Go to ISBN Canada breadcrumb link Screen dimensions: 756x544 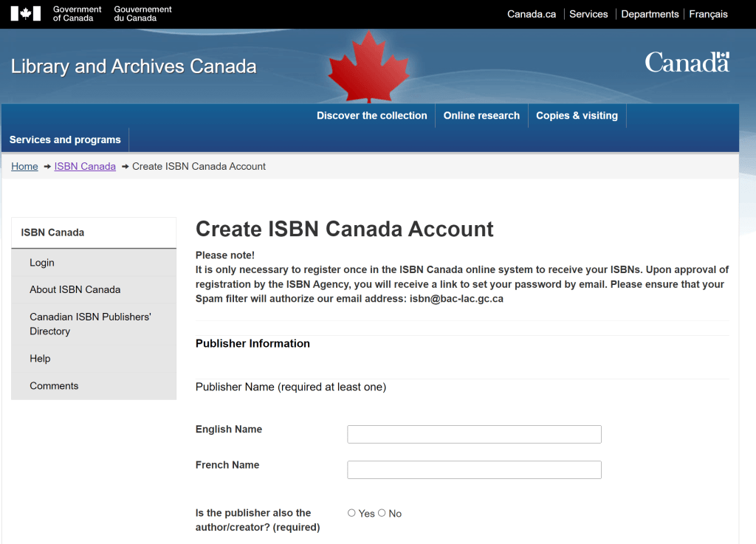coord(85,166)
